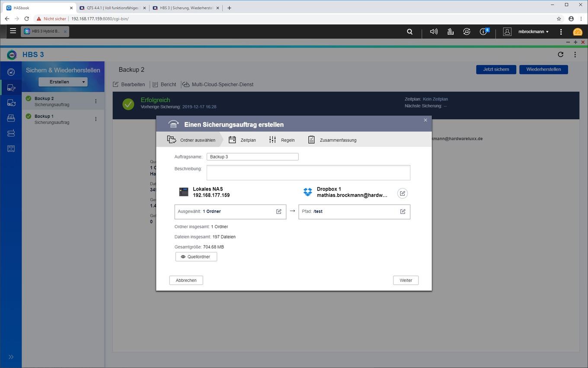Image resolution: width=588 pixels, height=368 pixels.
Task: Bookmark this page with star icon
Action: coord(559,19)
